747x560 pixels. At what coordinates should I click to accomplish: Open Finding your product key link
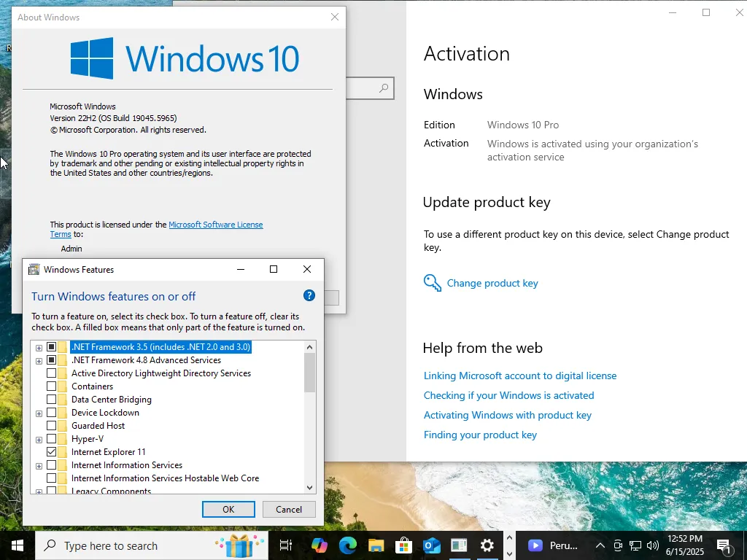point(480,435)
